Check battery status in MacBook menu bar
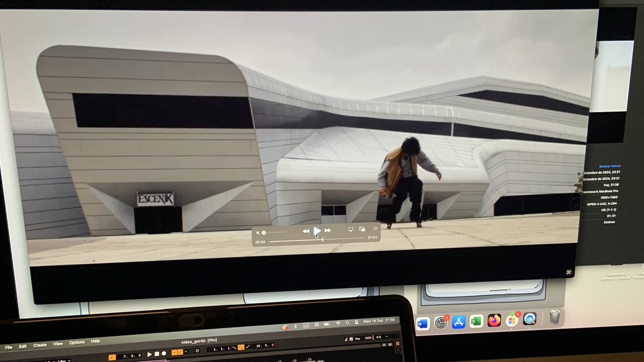The image size is (644, 362). pos(327,324)
